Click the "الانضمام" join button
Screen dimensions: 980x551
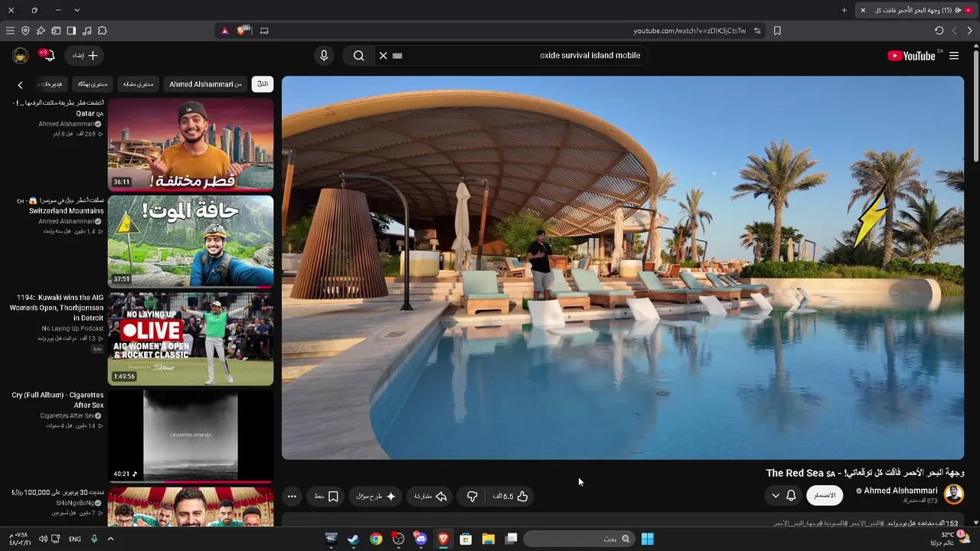coord(825,496)
